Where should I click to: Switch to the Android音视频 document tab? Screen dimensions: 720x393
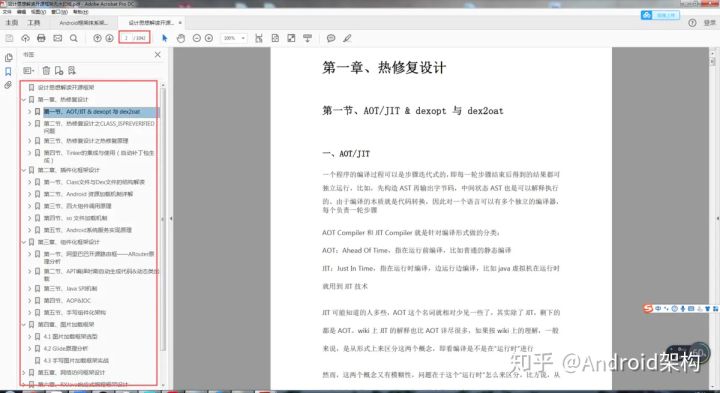[84, 22]
